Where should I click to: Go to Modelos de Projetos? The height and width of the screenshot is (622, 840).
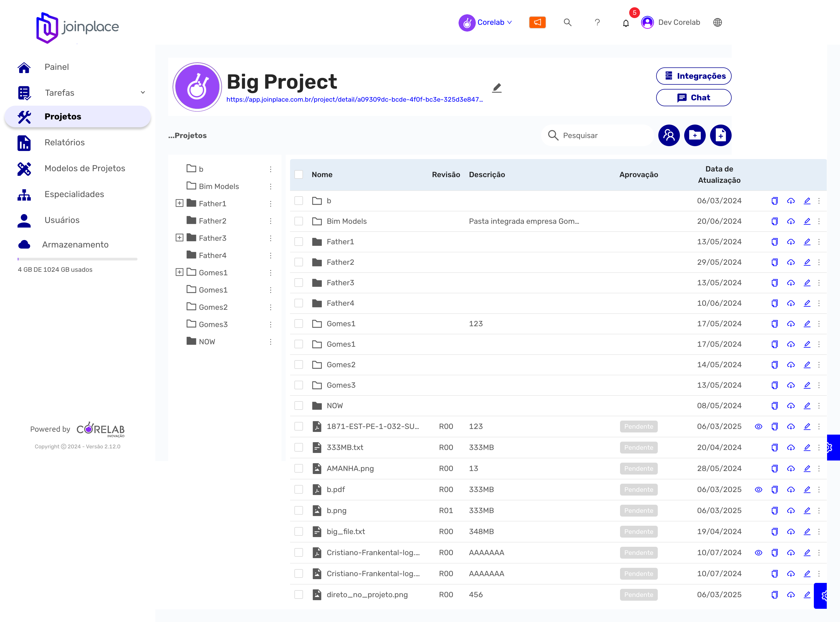tap(85, 168)
